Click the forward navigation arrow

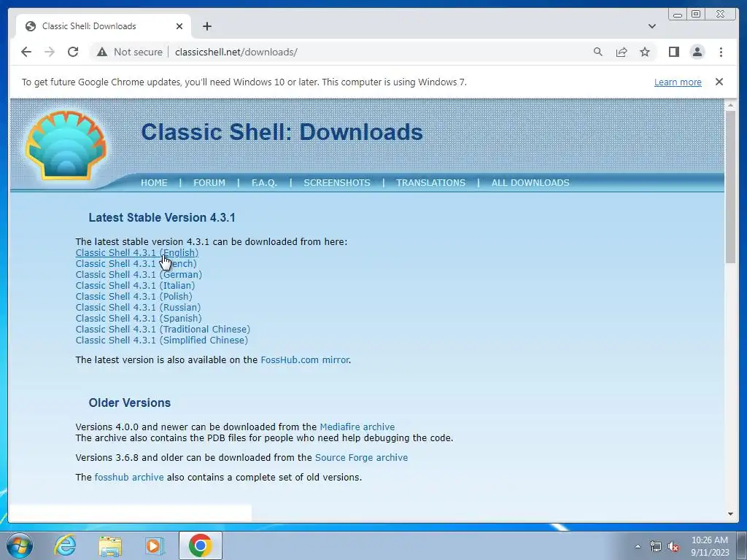(x=50, y=52)
